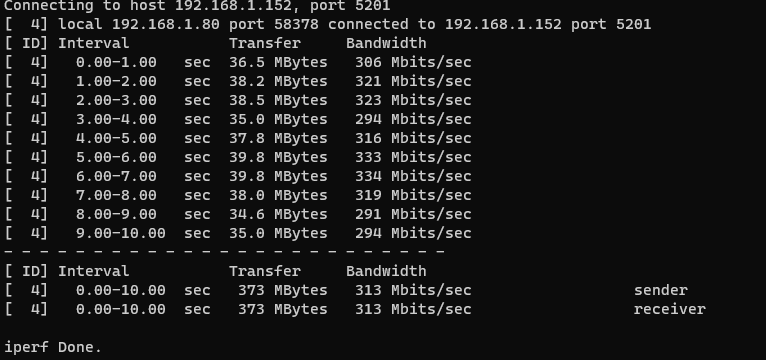This screenshot has width=766, height=360.
Task: Click the 334 Mbits/sec bandwidth value
Action: 413,176
